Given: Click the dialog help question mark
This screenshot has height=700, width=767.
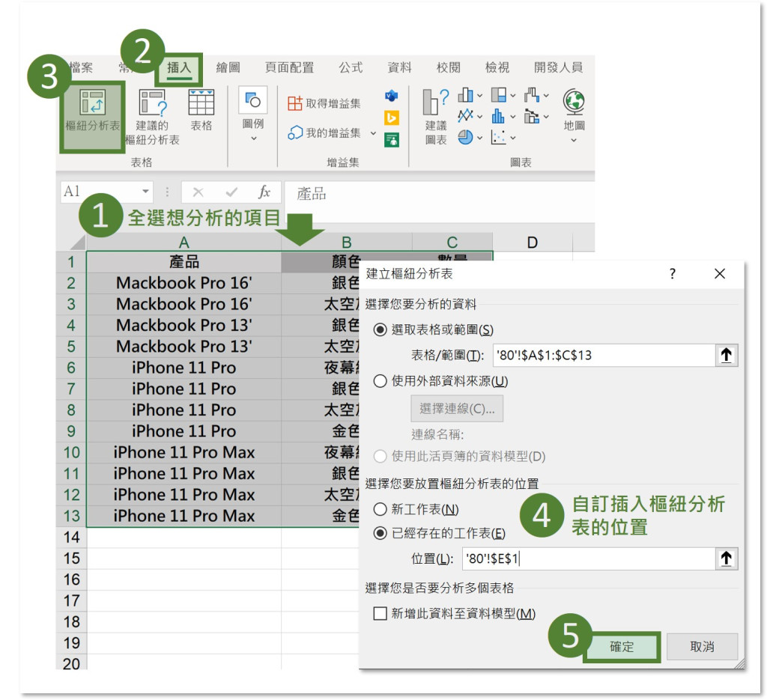Looking at the screenshot, I should tap(673, 274).
